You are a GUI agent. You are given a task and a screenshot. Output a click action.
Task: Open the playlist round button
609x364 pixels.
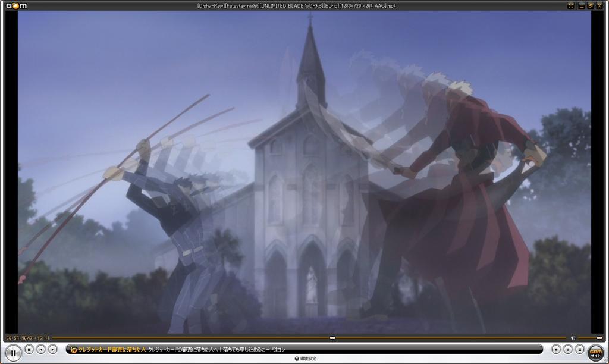pos(579,350)
